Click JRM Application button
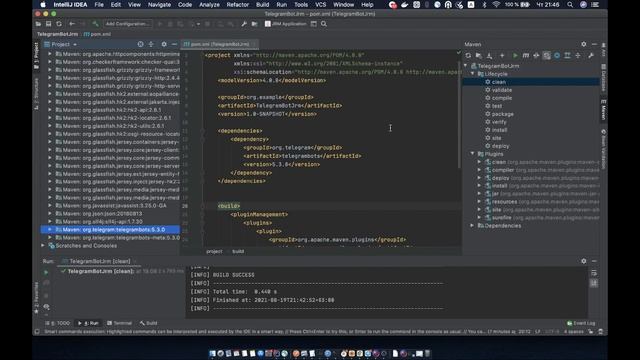 click(285, 24)
